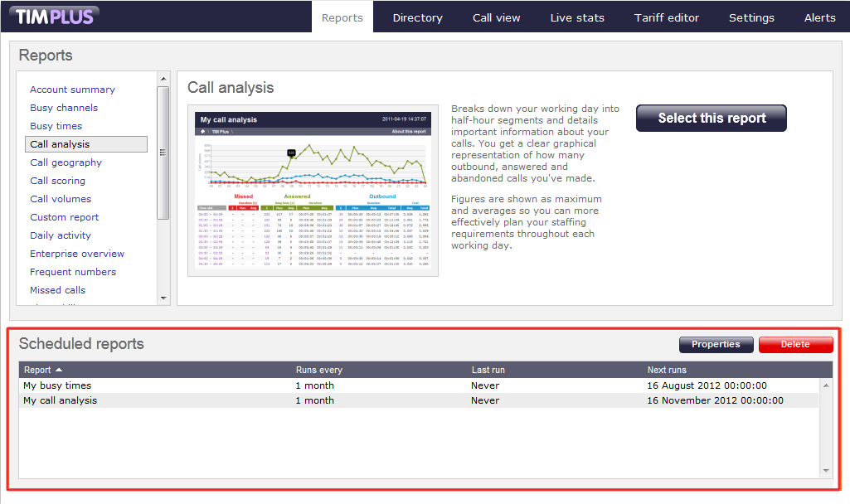This screenshot has width=850, height=504.
Task: Click the Properties button
Action: (x=716, y=345)
